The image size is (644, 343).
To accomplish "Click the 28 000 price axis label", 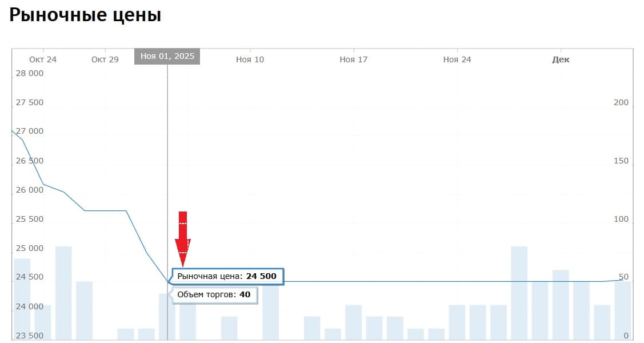I will pyautogui.click(x=29, y=73).
